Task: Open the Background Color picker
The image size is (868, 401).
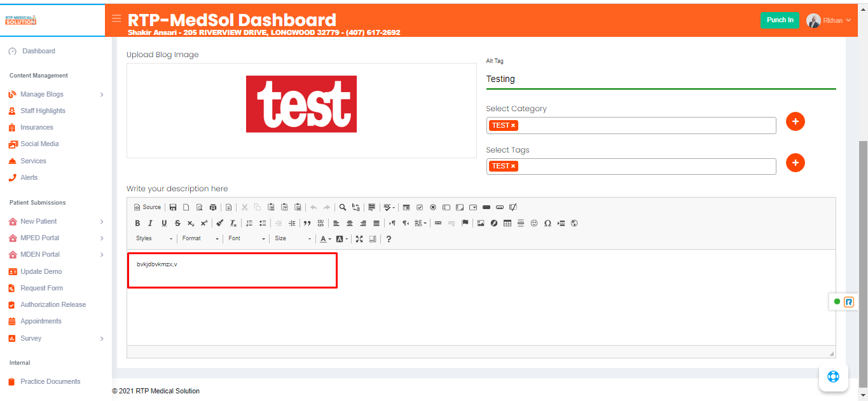Action: click(342, 239)
